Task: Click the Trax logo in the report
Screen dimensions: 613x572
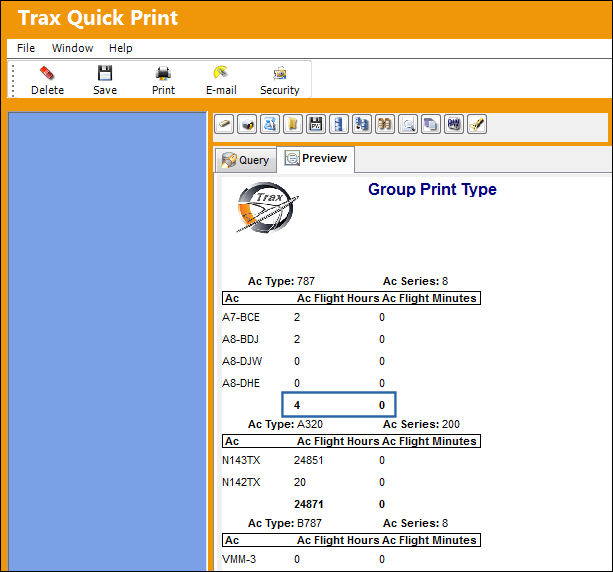Action: click(x=267, y=208)
